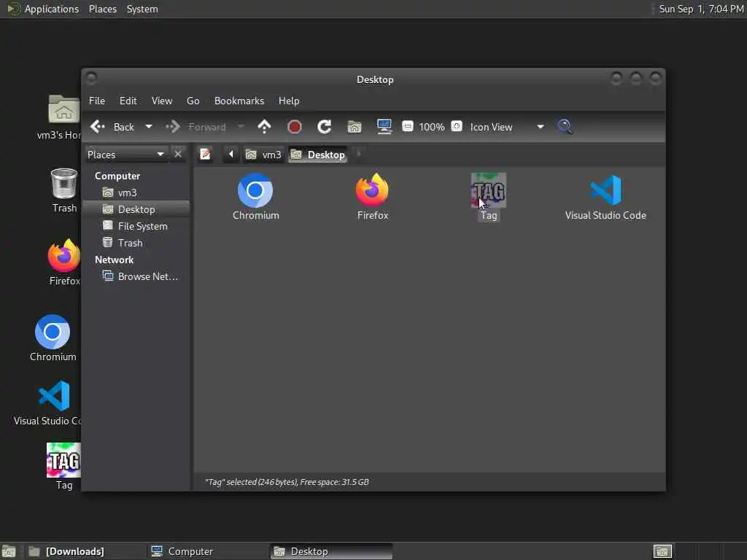Screen dimensions: 747x560
Task: Click the search magnifier icon
Action: [x=565, y=127]
